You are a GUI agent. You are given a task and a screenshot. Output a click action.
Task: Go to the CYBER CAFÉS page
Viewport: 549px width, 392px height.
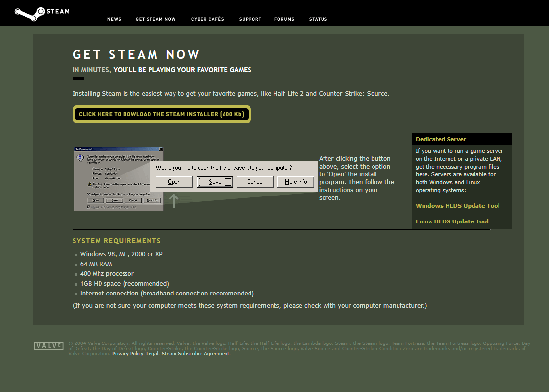click(x=207, y=19)
